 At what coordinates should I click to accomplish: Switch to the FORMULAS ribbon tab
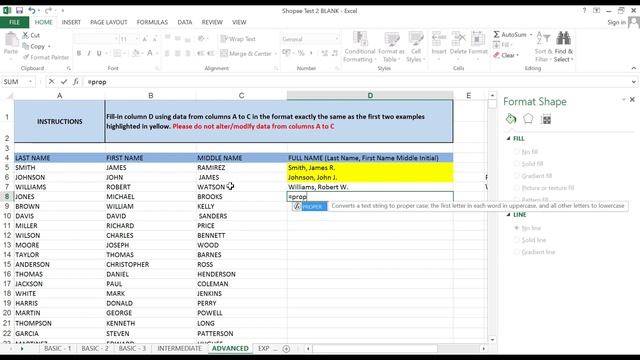click(x=152, y=22)
